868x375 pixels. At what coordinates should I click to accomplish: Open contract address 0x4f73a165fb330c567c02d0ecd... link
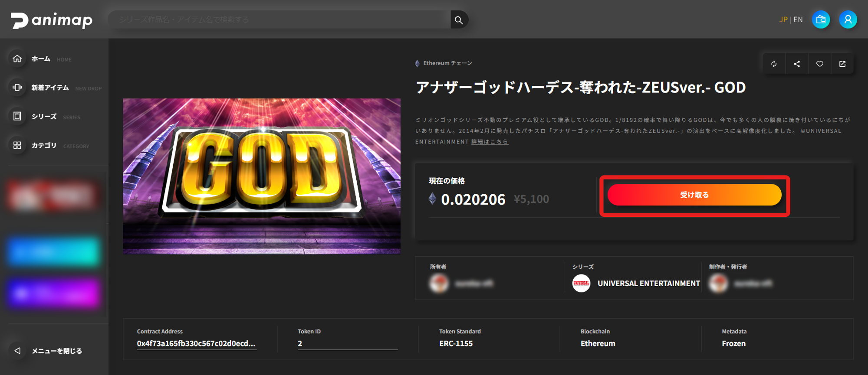click(x=196, y=343)
